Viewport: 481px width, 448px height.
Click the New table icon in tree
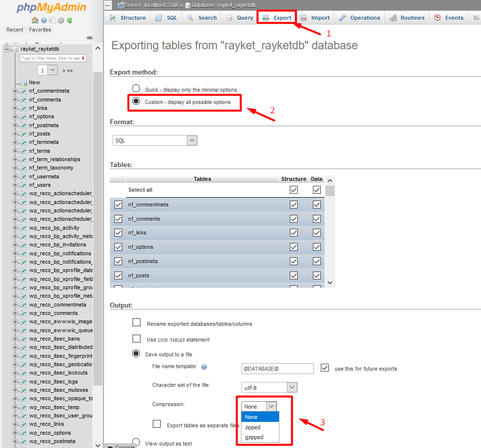[24, 82]
